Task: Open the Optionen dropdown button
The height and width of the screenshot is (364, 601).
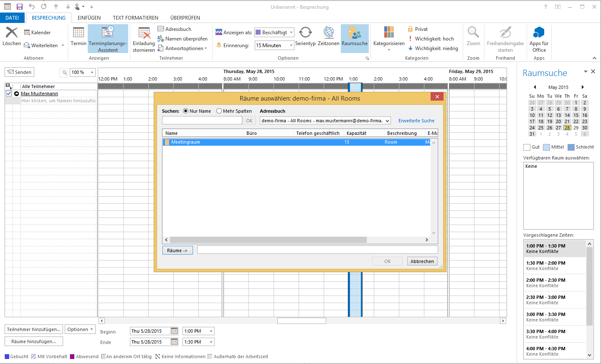Action: pos(80,329)
